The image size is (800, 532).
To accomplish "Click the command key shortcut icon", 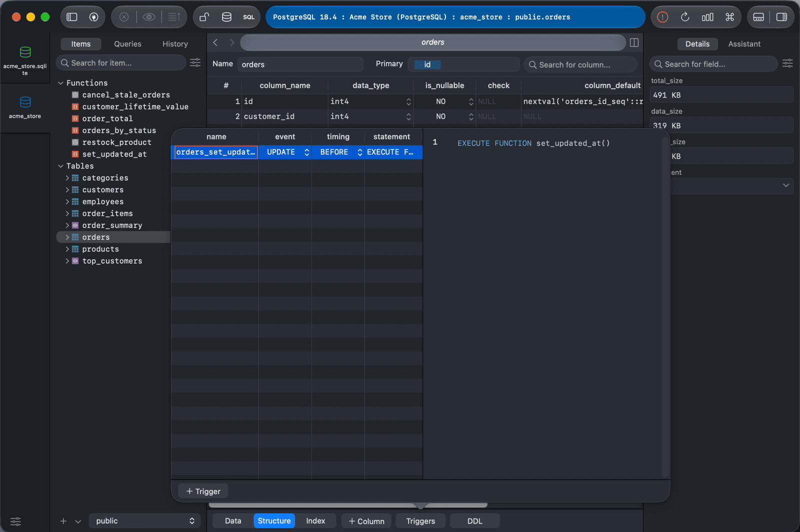I will pos(729,17).
